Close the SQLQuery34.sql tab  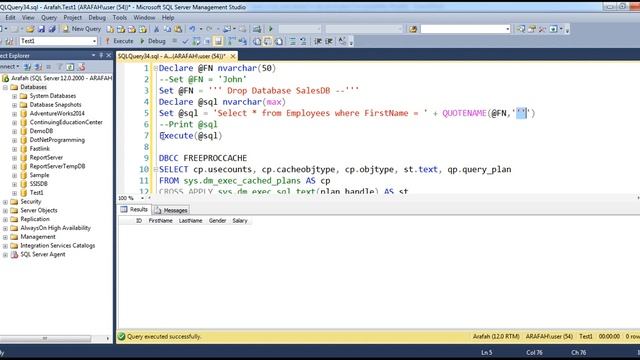coord(233,56)
